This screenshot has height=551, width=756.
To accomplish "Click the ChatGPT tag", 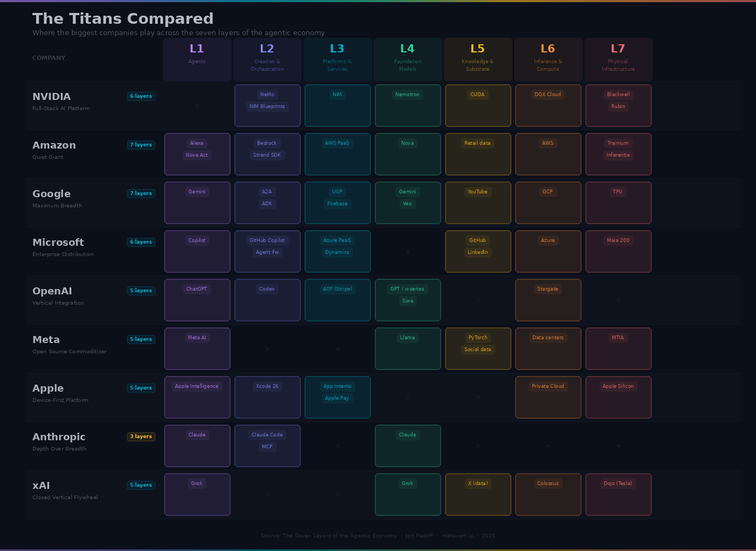I will 197,289.
